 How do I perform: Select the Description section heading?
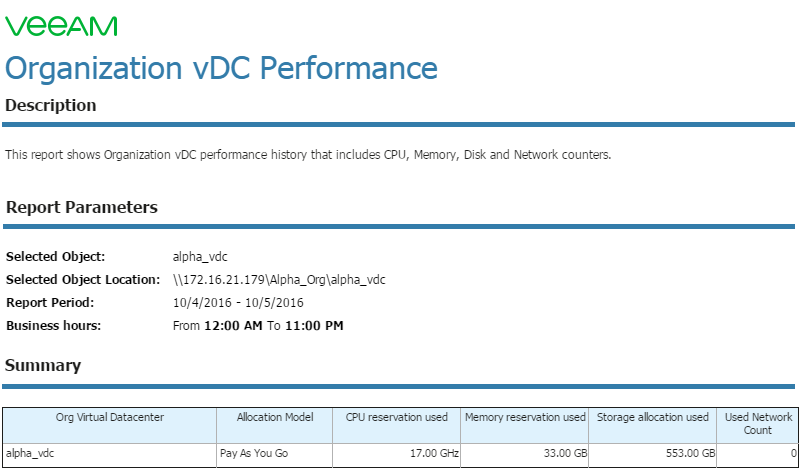[x=51, y=105]
